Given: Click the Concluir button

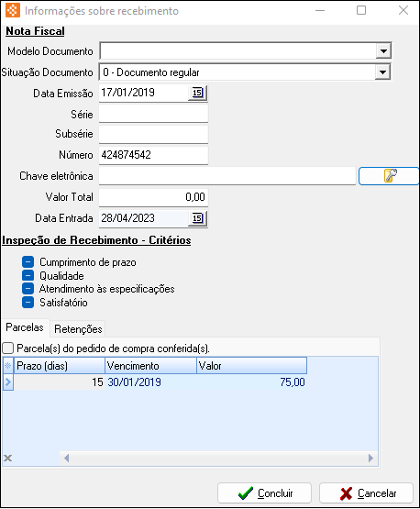Looking at the screenshot, I should pos(264,493).
